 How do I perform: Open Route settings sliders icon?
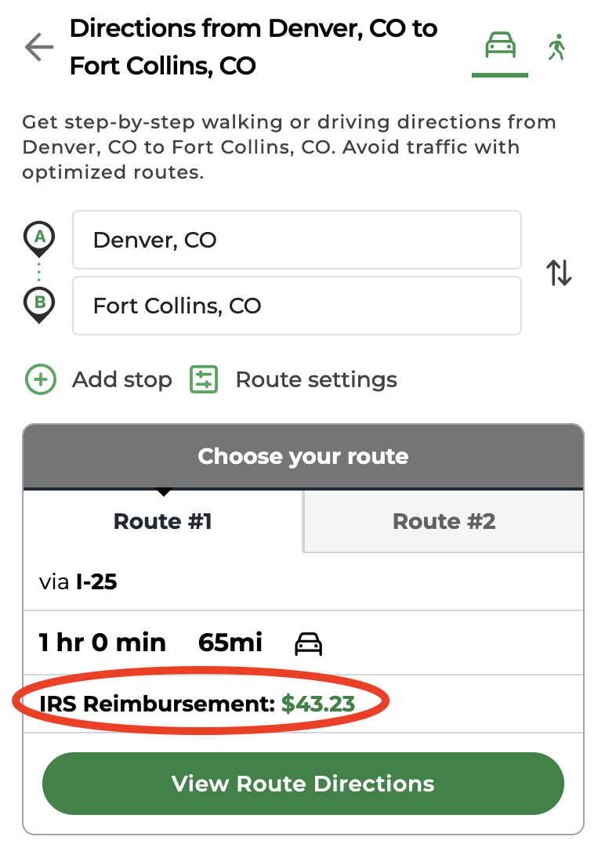(x=204, y=380)
